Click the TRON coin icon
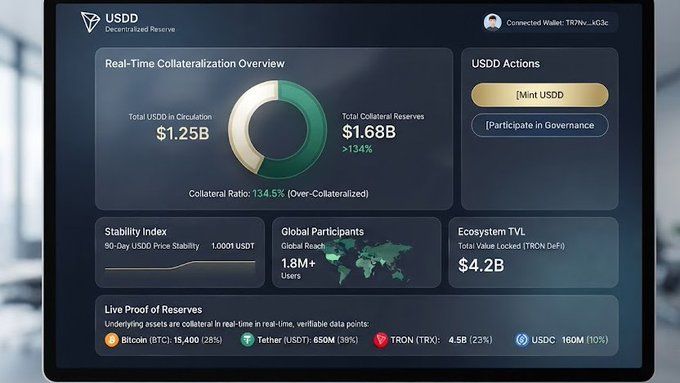Screen dimensions: 680x383 point(381,340)
